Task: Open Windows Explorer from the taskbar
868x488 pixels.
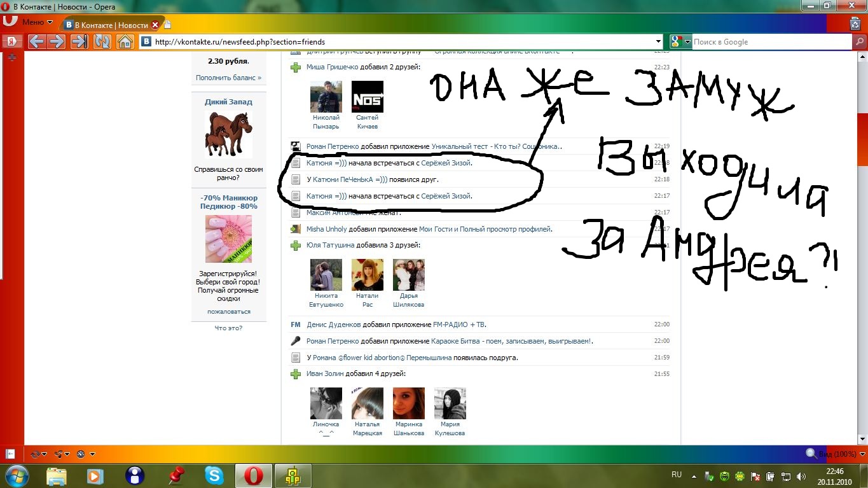Action: 57,476
